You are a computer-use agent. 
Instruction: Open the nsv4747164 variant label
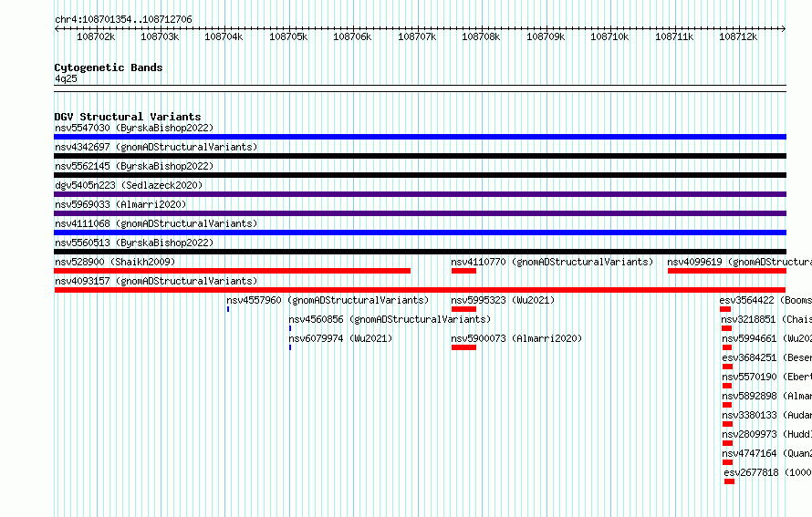coord(767,453)
